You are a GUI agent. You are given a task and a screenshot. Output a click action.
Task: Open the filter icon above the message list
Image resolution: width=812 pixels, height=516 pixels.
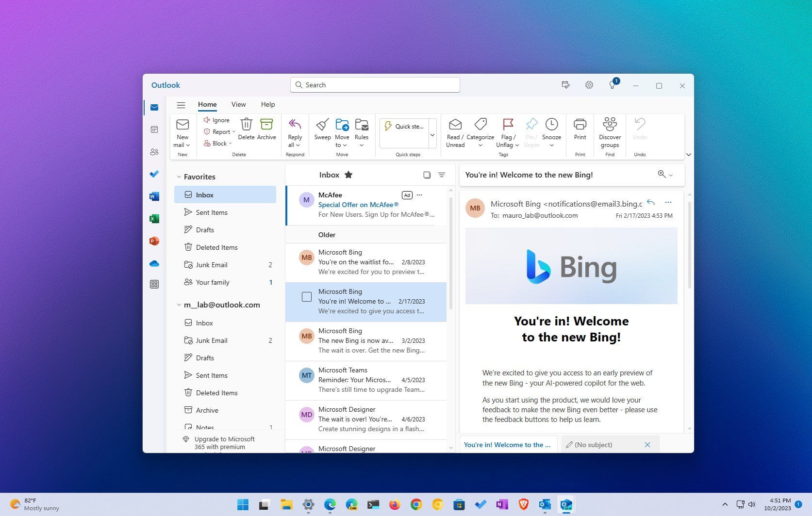pos(441,175)
